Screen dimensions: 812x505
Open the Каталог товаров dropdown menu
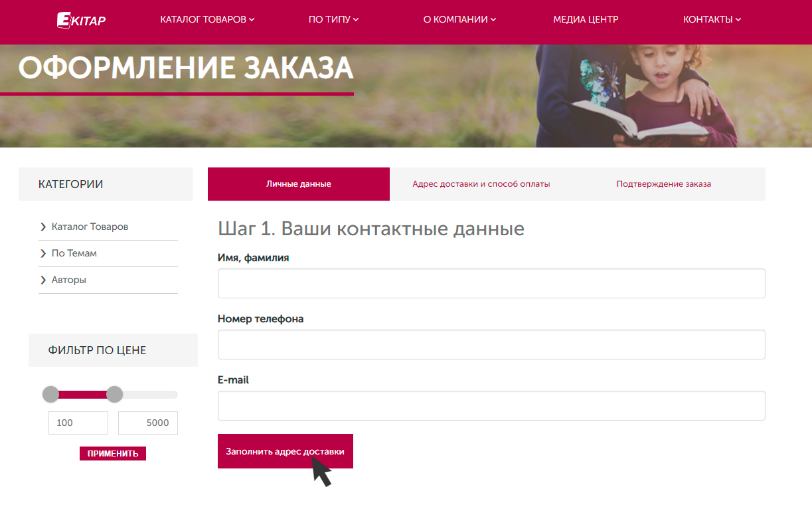pyautogui.click(x=207, y=20)
